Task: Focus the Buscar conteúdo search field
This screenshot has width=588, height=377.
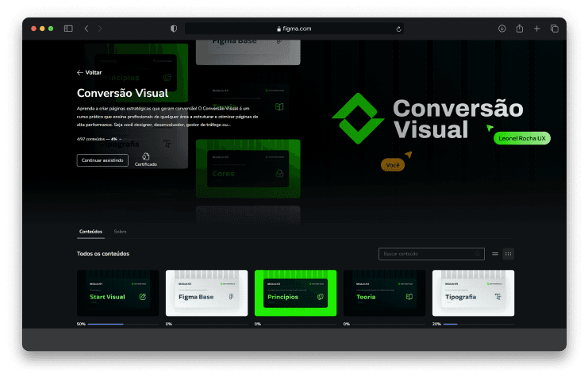Action: 431,254
